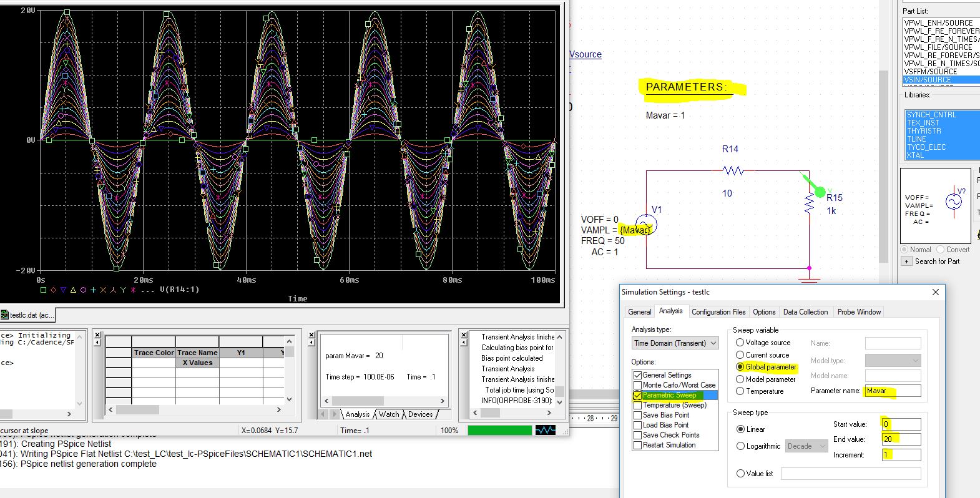Click the waveform icon in status bar
The width and height of the screenshot is (980, 498).
point(545,430)
